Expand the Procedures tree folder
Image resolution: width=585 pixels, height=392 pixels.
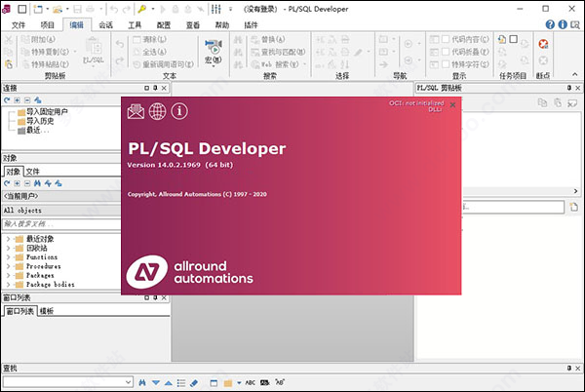point(9,265)
